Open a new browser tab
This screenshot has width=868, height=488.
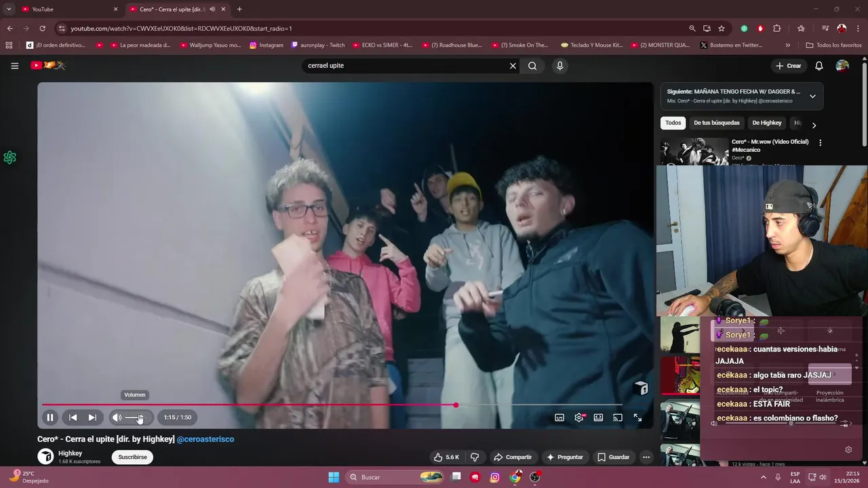tap(239, 9)
